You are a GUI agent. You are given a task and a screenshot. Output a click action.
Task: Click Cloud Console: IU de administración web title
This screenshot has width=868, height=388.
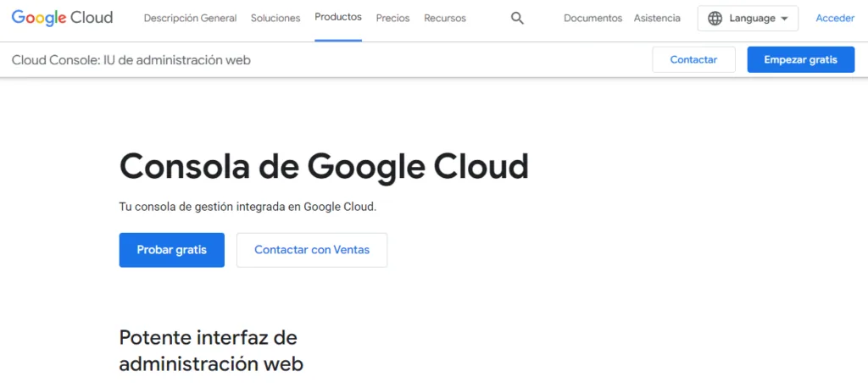[x=131, y=60]
